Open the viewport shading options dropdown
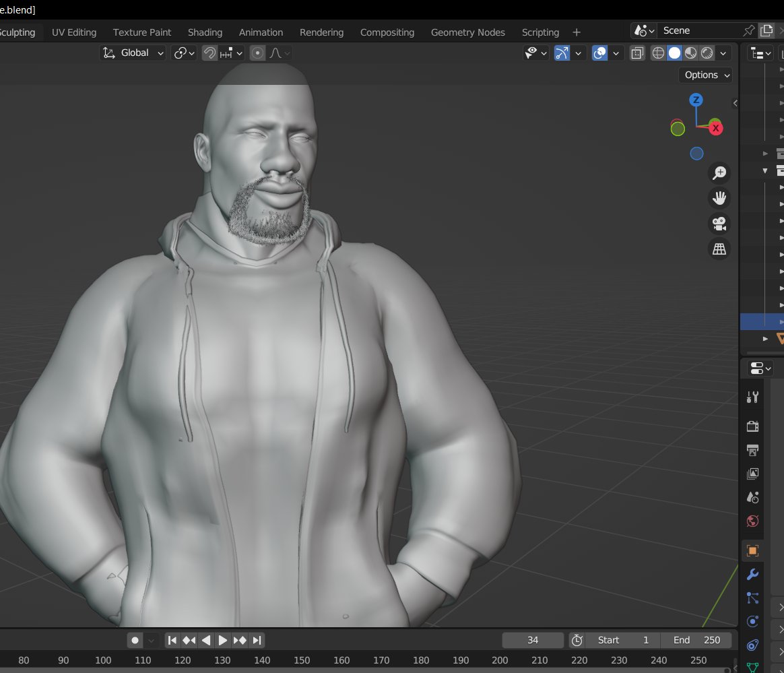 tap(723, 53)
